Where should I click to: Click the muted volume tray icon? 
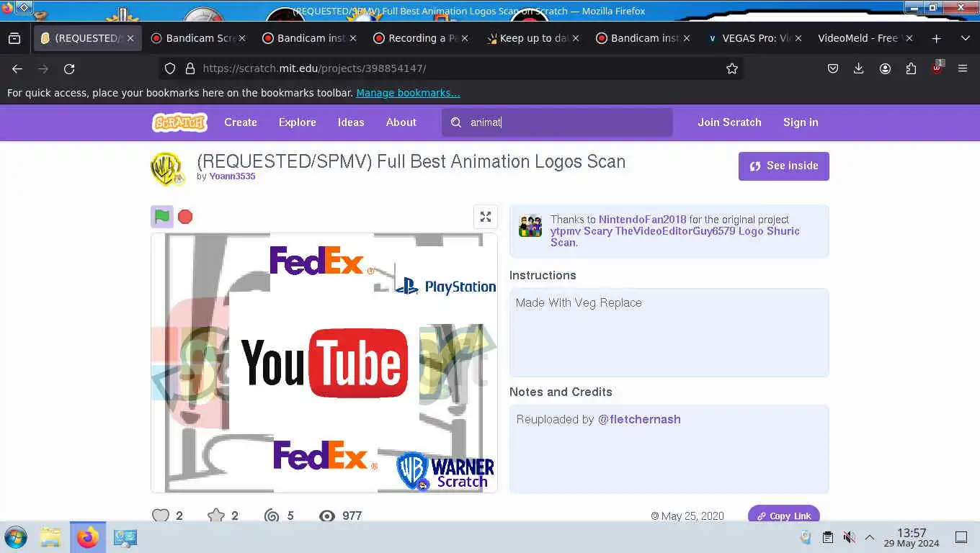click(x=850, y=537)
